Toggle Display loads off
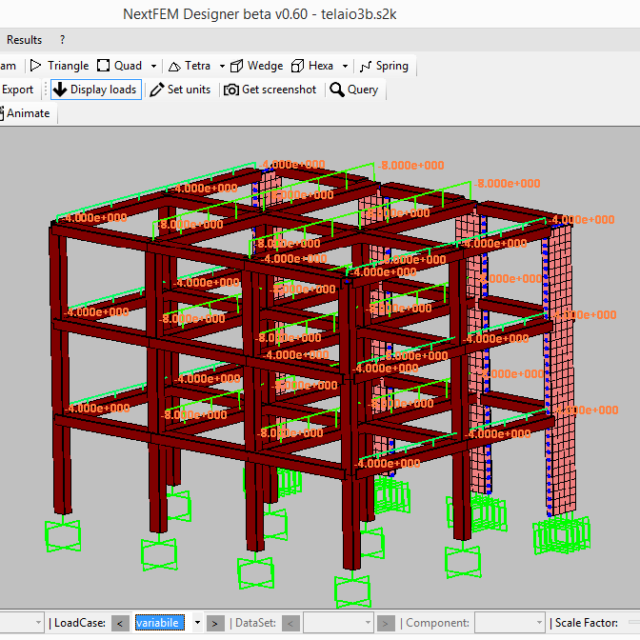Image resolution: width=640 pixels, height=640 pixels. click(x=95, y=89)
